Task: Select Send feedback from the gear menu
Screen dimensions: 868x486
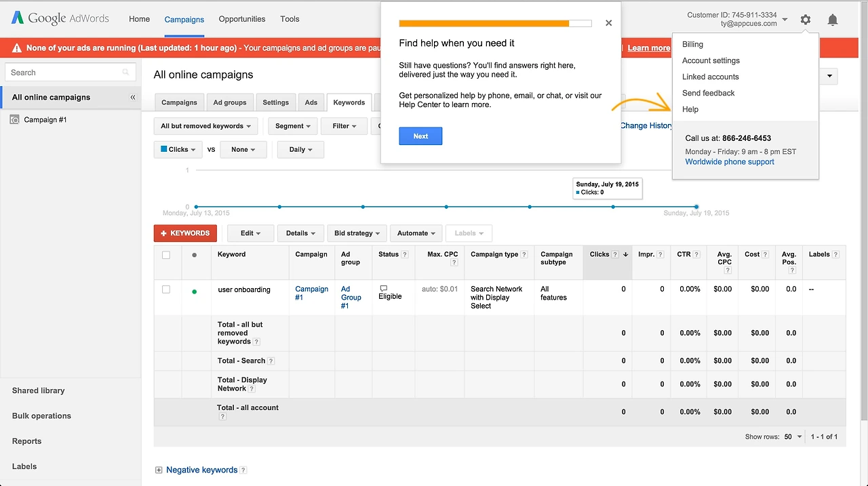Action: tap(709, 93)
